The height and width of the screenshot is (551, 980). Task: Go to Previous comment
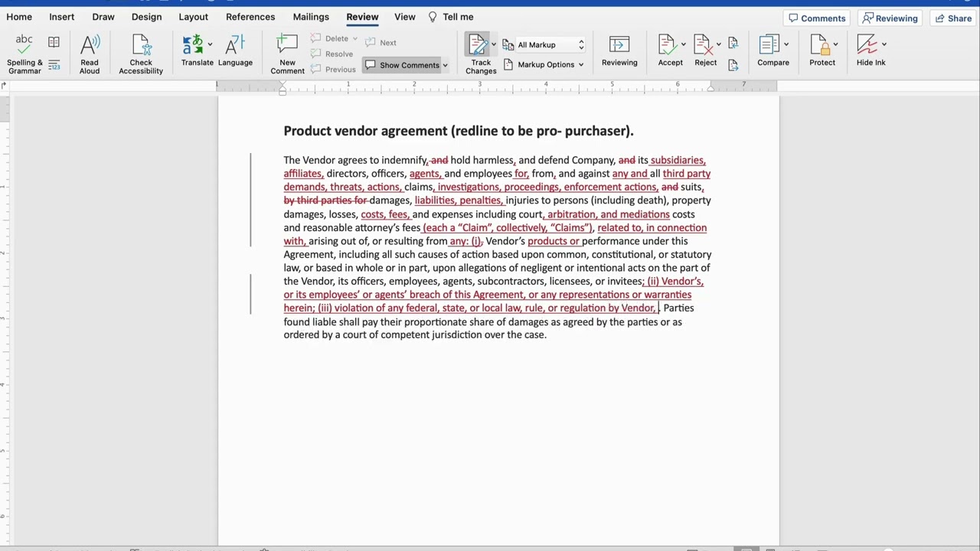coord(333,70)
